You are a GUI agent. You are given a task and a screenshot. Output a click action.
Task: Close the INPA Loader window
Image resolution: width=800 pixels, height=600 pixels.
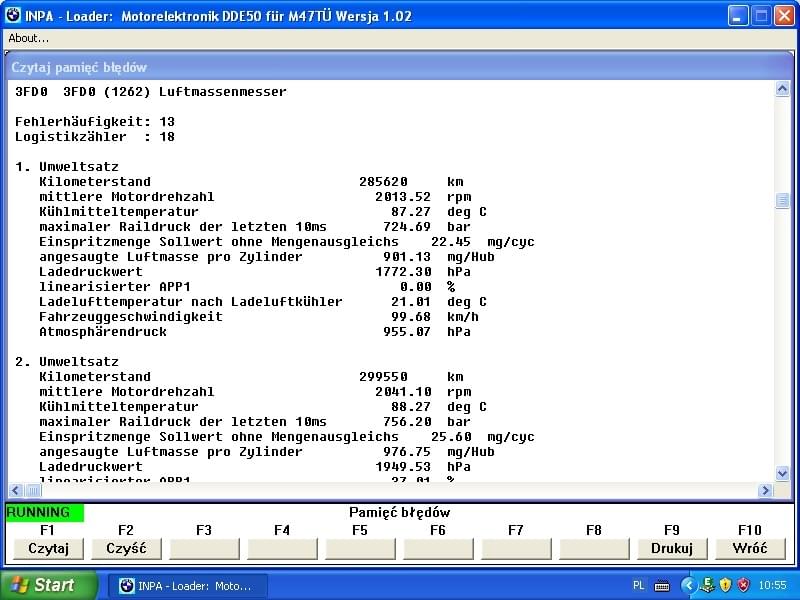click(784, 16)
